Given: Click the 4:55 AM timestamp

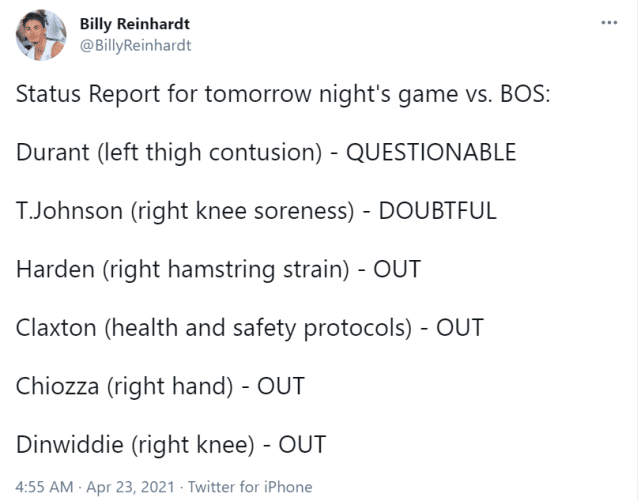Looking at the screenshot, I should pyautogui.click(x=45, y=487).
